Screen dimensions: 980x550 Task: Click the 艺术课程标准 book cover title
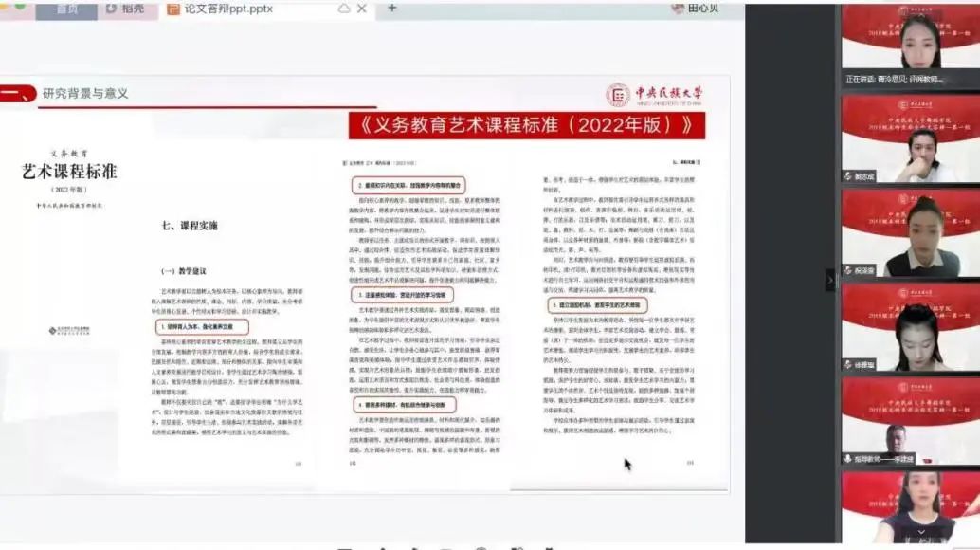click(x=69, y=171)
